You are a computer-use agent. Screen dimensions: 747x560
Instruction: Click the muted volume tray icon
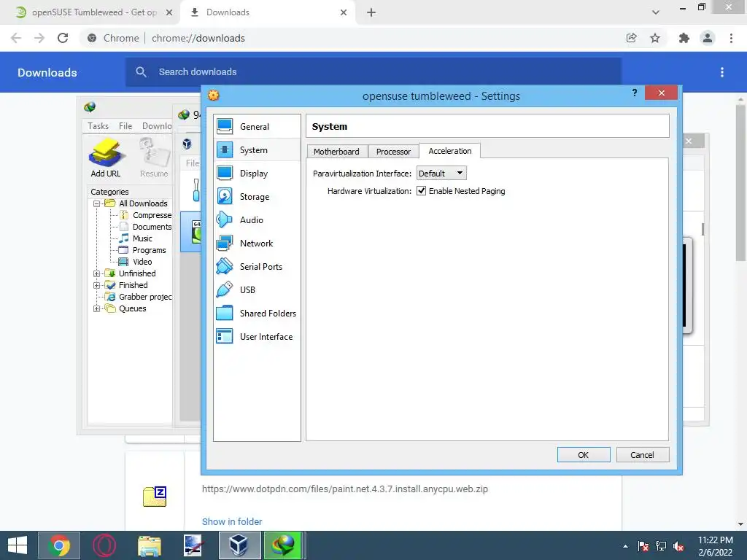pos(678,546)
